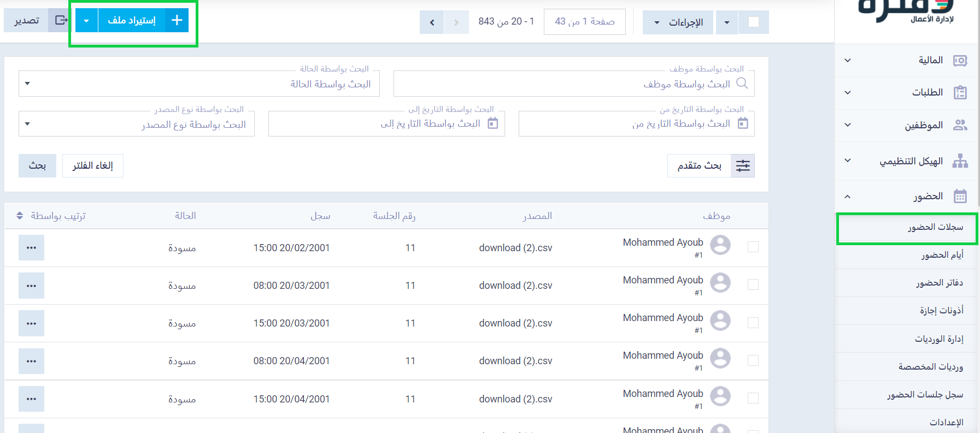Open the search by status dropdown
The width and height of the screenshot is (980, 433).
point(199,84)
